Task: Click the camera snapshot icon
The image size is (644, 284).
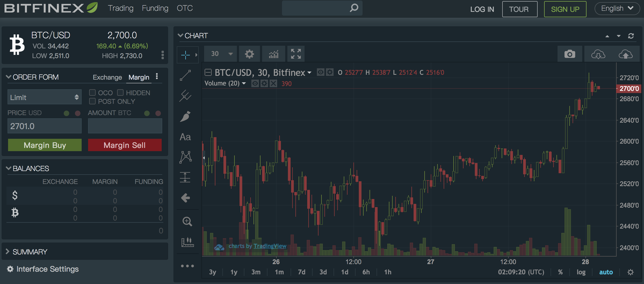Action: click(x=569, y=54)
